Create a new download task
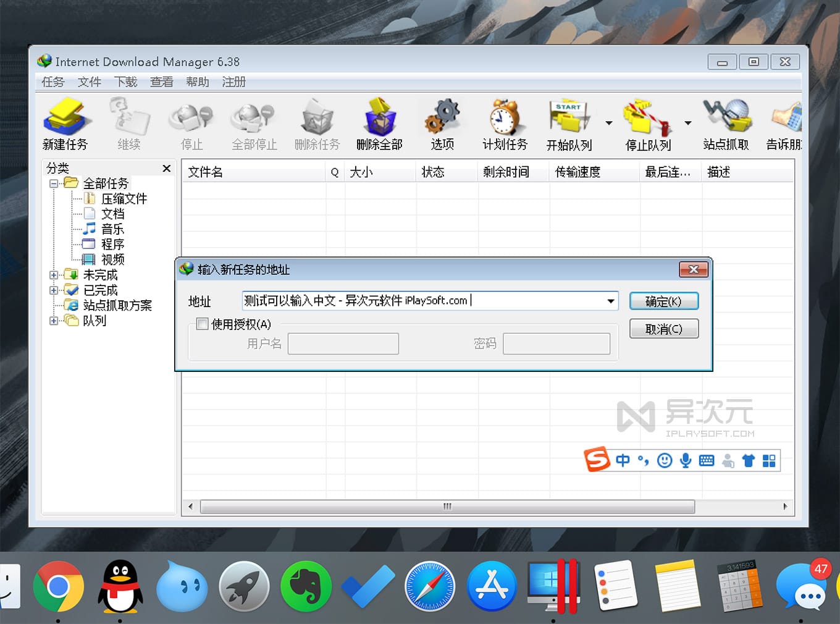The image size is (840, 624). point(66,124)
